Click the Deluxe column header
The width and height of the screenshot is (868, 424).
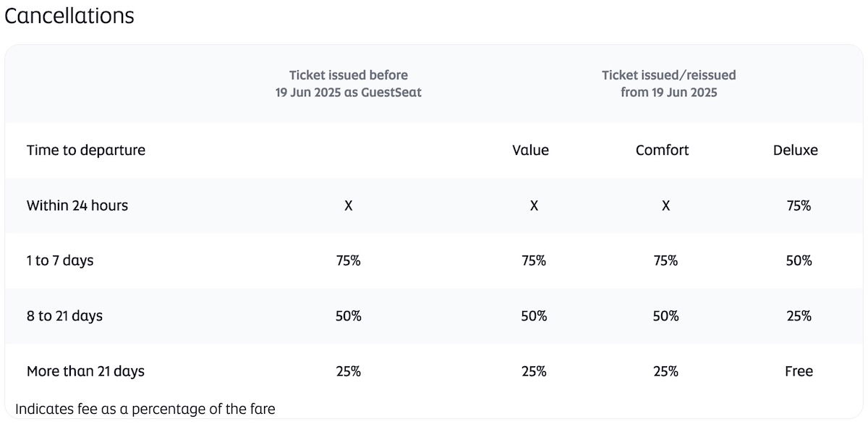[x=795, y=150]
